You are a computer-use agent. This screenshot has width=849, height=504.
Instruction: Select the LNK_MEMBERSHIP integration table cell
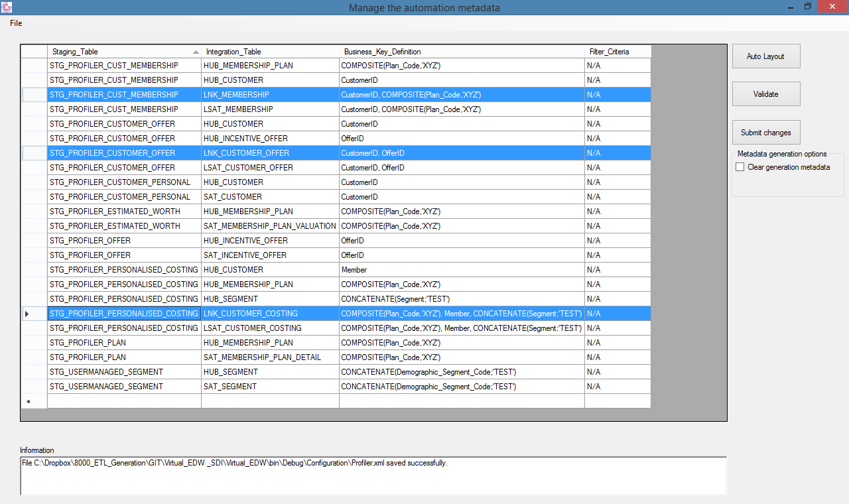pos(270,95)
